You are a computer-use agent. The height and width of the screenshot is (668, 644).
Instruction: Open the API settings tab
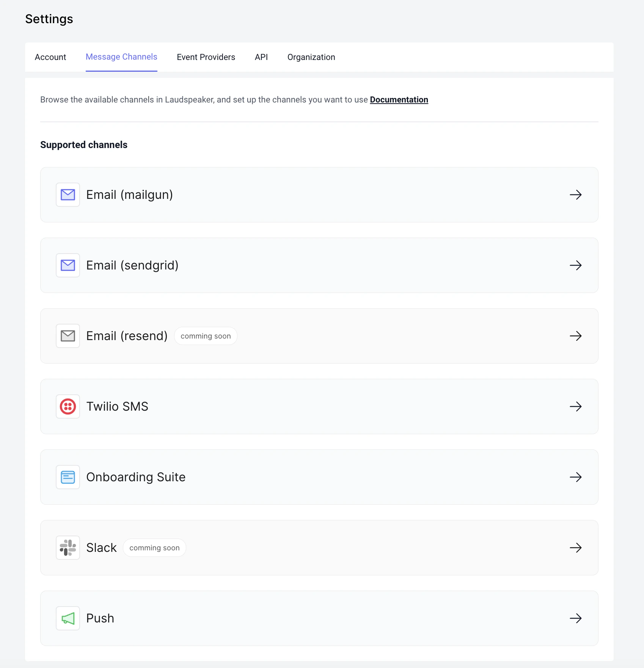[x=261, y=57]
